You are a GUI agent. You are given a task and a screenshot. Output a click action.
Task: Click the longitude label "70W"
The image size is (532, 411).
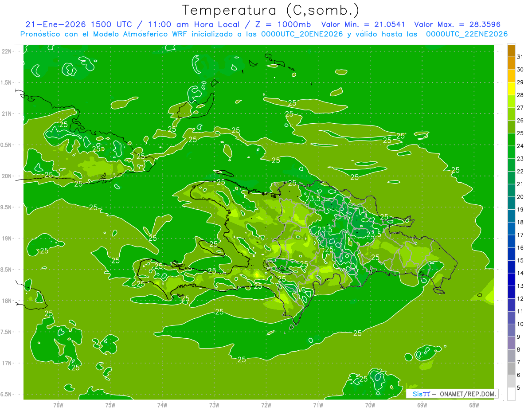tap(370, 405)
